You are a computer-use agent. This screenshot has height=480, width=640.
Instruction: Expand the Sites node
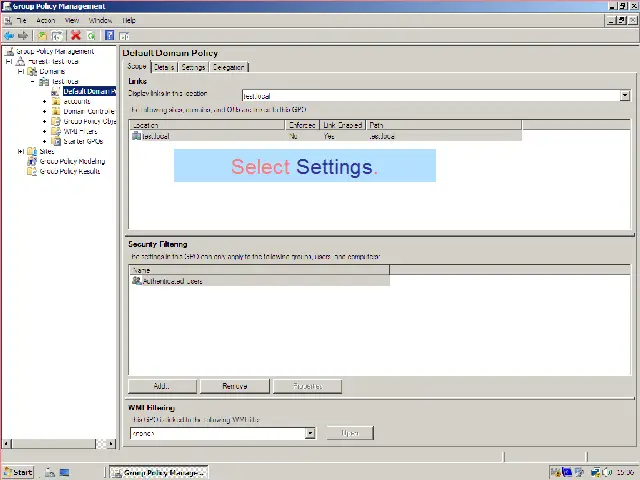coord(21,151)
